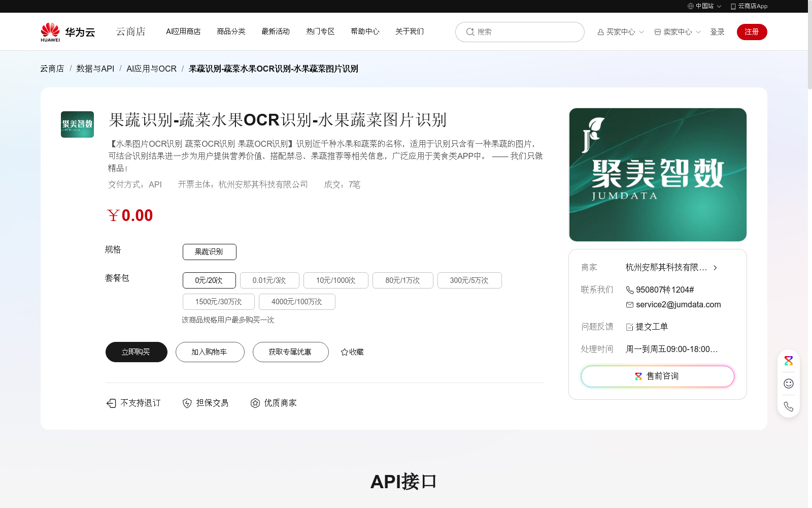The height and width of the screenshot is (508, 812).
Task: Open the 帮助中心 menu
Action: [x=365, y=31]
